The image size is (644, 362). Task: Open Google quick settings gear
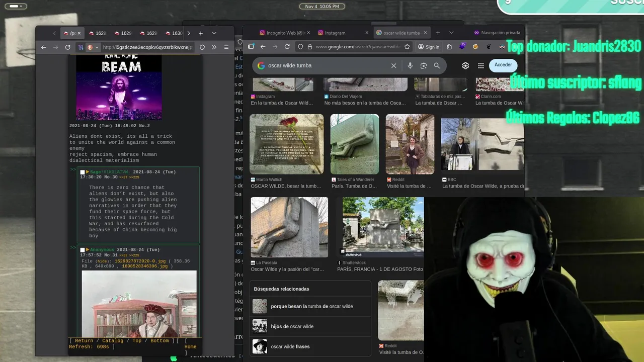(465, 65)
